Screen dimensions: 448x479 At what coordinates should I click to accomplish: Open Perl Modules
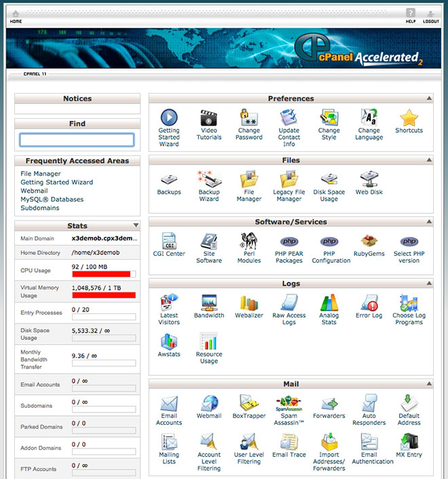tap(248, 241)
